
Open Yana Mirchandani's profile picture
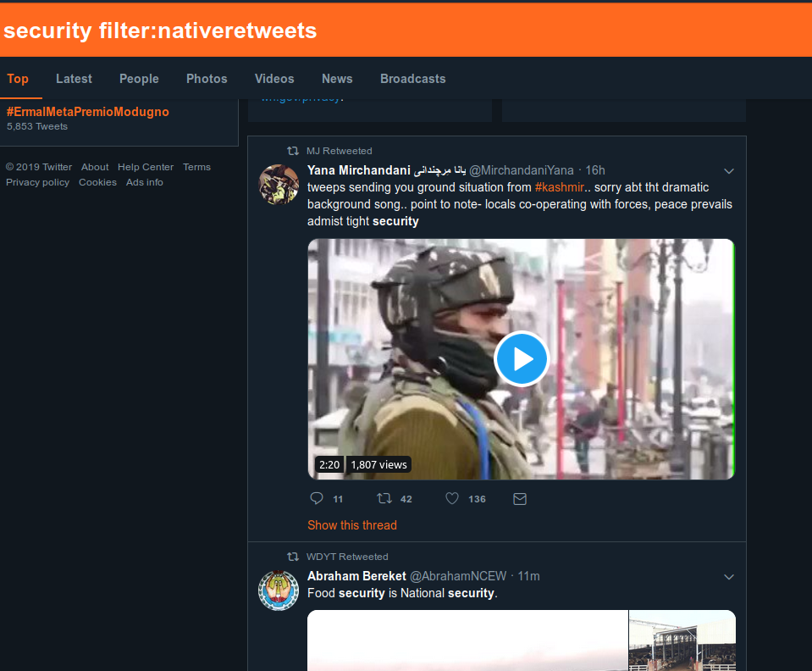(279, 184)
